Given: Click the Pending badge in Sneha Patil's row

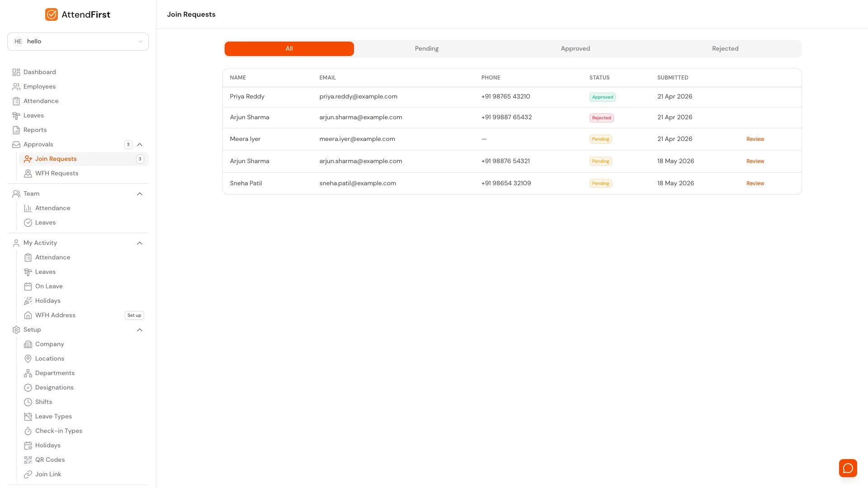Looking at the screenshot, I should [600, 183].
